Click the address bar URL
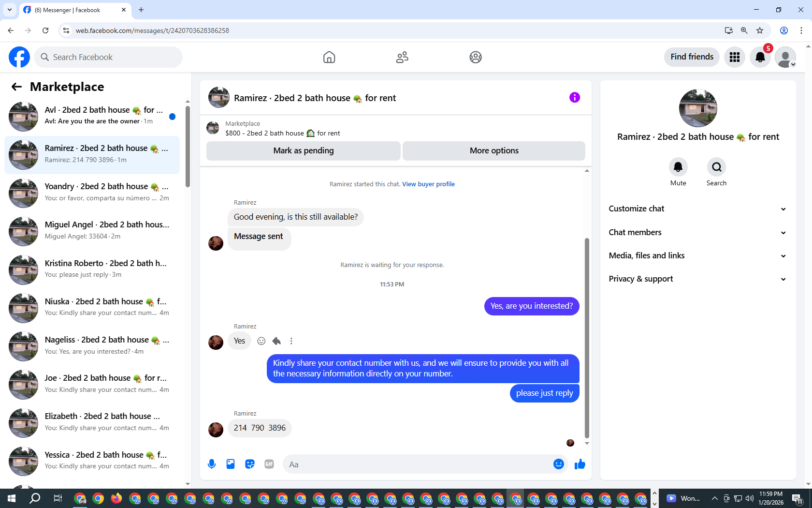This screenshot has height=508, width=812. click(152, 30)
